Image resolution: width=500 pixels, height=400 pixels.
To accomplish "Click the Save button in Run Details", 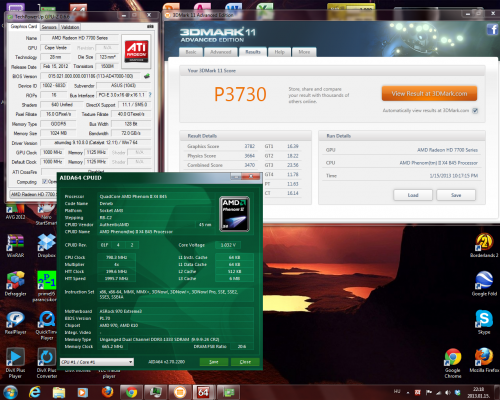I will pos(456,195).
